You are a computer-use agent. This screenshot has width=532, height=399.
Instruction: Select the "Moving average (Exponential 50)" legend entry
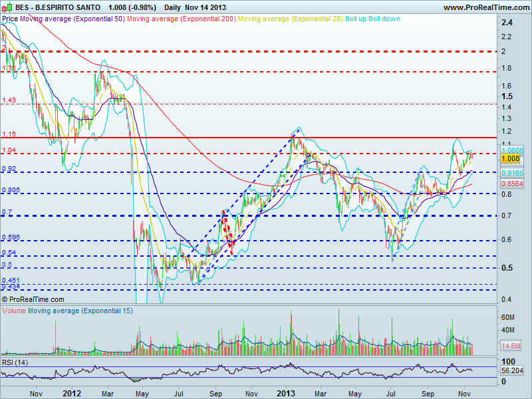pyautogui.click(x=72, y=19)
